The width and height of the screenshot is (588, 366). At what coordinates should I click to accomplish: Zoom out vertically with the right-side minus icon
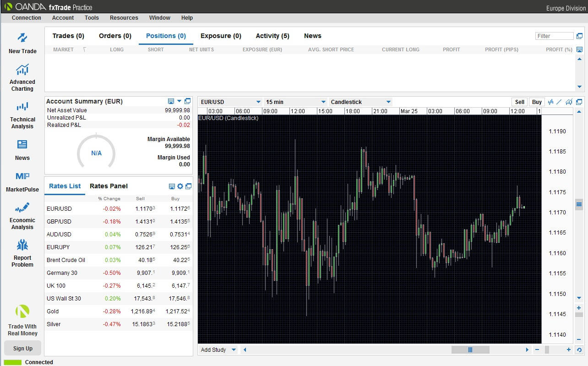(579, 339)
